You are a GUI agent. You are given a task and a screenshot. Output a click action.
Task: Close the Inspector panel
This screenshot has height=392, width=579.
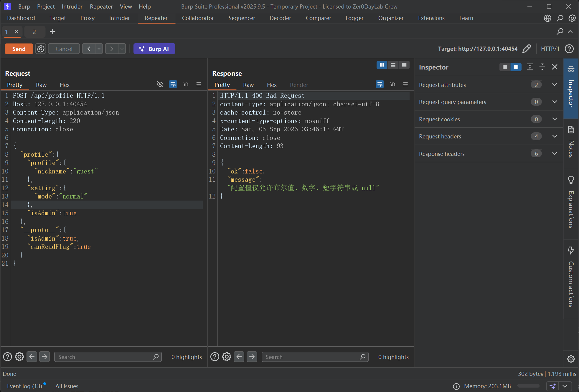pyautogui.click(x=555, y=67)
